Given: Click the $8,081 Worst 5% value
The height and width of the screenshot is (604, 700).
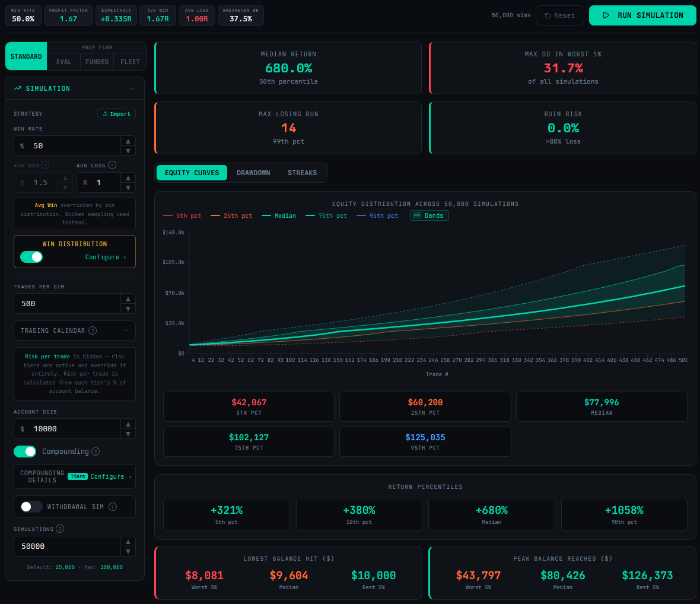Looking at the screenshot, I should coord(204,576).
